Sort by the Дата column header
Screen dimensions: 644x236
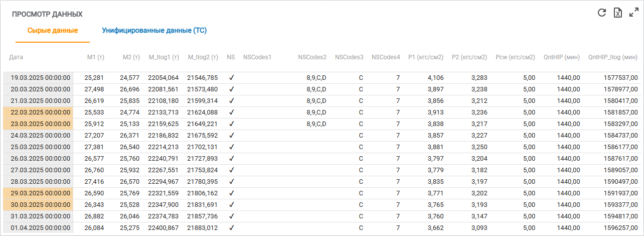pos(17,57)
